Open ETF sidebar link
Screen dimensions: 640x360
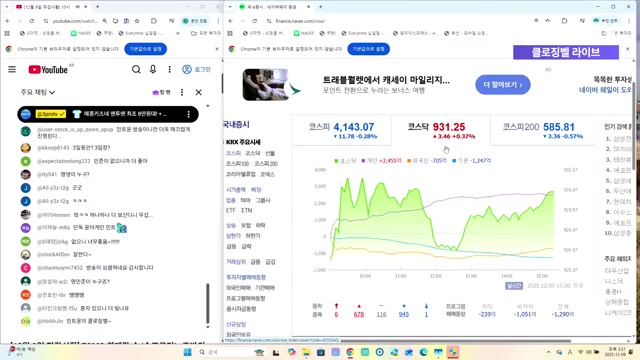(x=231, y=211)
